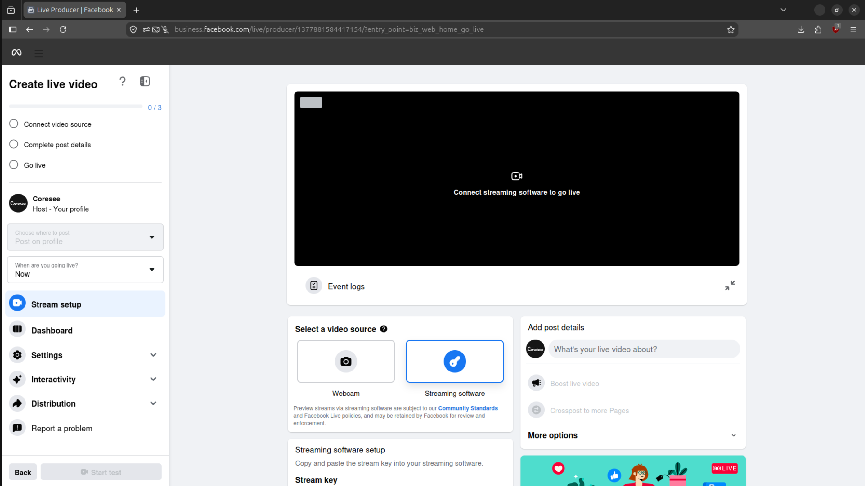The height and width of the screenshot is (486, 868).
Task: Open Event logs icon
Action: [314, 286]
